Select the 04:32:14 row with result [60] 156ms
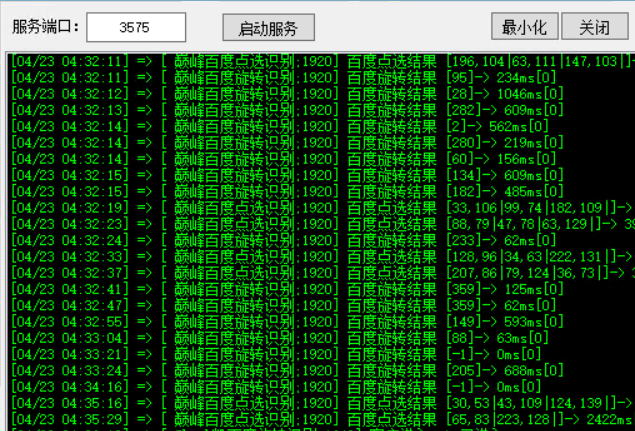Image resolution: width=635 pixels, height=431 pixels. (x=283, y=158)
